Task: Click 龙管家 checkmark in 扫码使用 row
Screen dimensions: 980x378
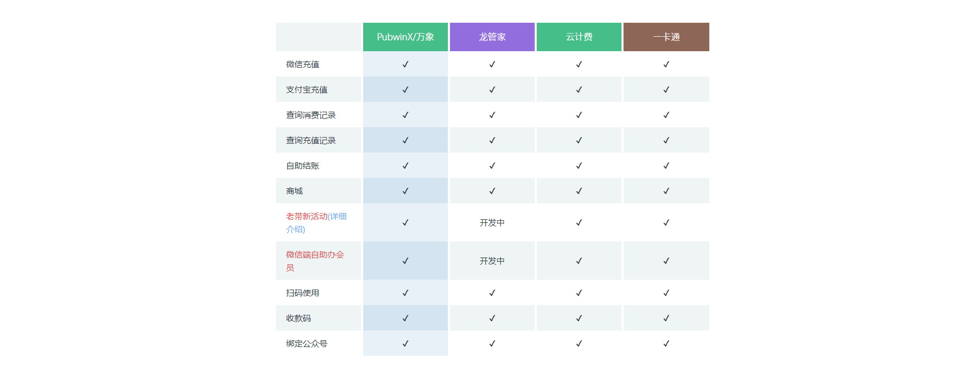Action: tap(492, 293)
